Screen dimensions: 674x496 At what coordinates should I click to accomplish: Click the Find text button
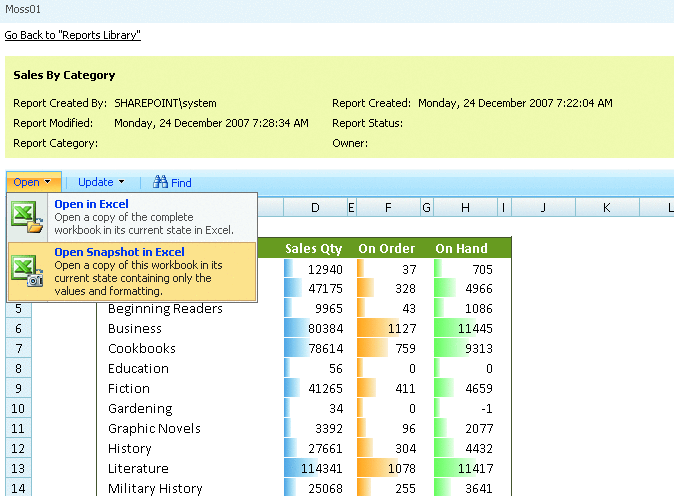tap(181, 183)
